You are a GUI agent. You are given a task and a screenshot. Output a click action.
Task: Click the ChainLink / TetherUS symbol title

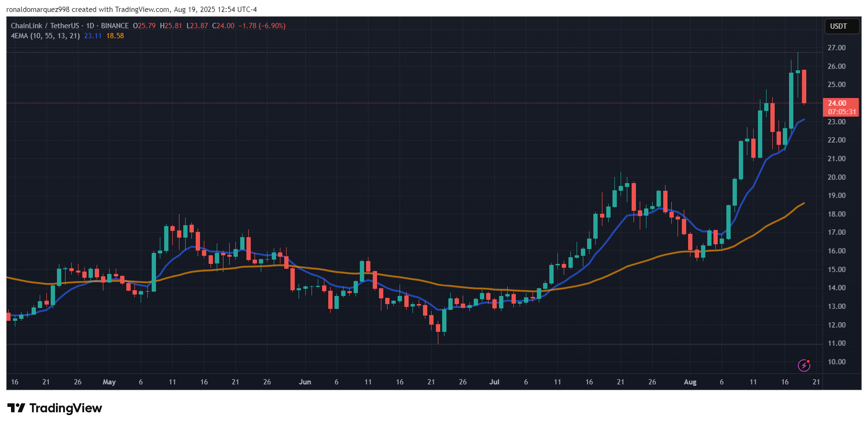[x=45, y=26]
